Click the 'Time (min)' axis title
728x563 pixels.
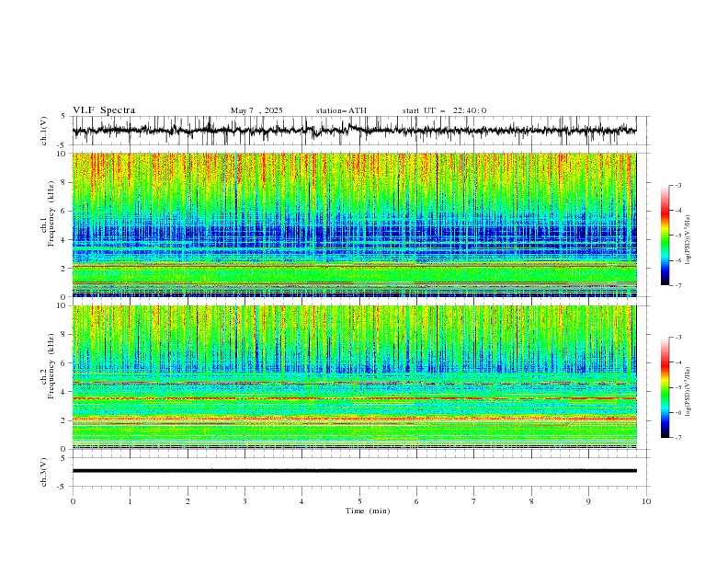368,511
